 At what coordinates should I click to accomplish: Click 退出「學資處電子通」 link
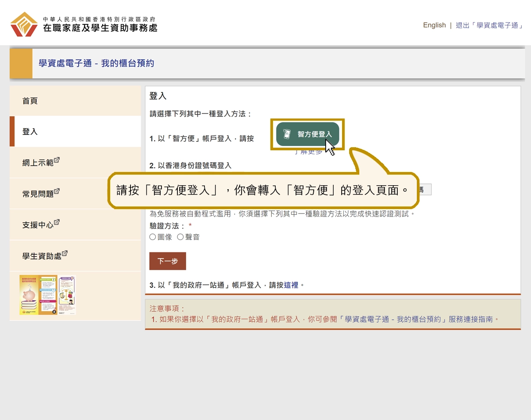(x=489, y=25)
